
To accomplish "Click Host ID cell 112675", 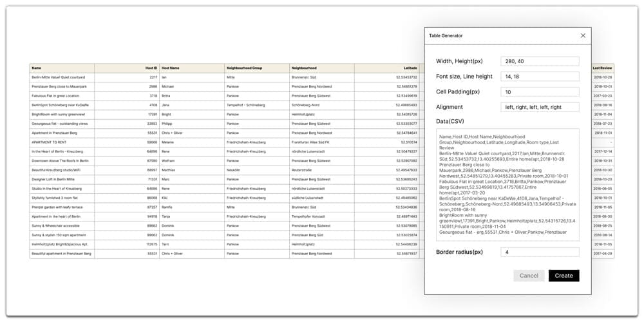I will pyautogui.click(x=127, y=244).
